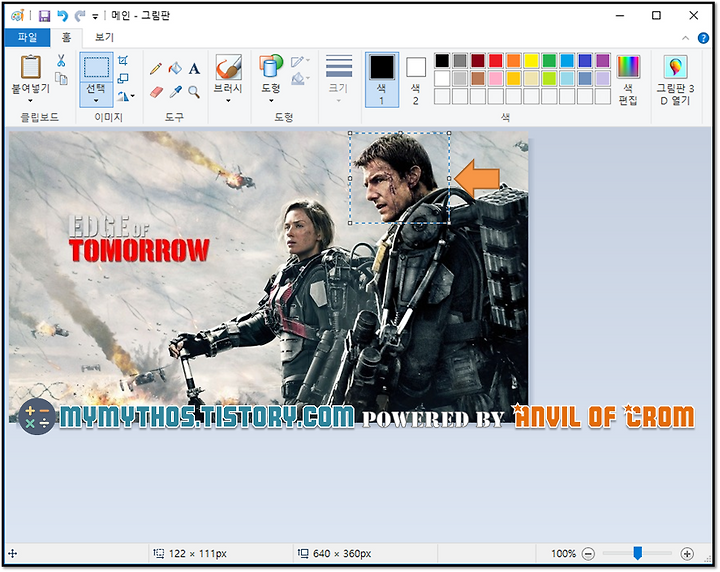Click the bottom-left selection handle

(350, 223)
